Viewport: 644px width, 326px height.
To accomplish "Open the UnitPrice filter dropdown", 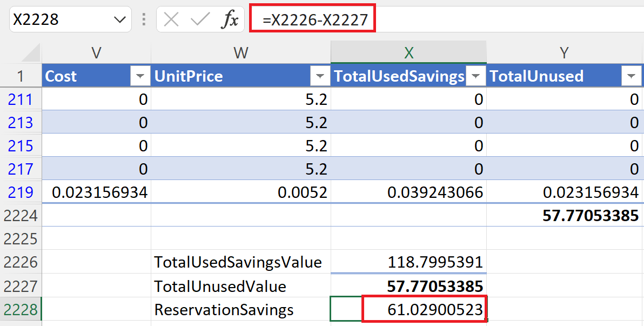I will [x=320, y=76].
